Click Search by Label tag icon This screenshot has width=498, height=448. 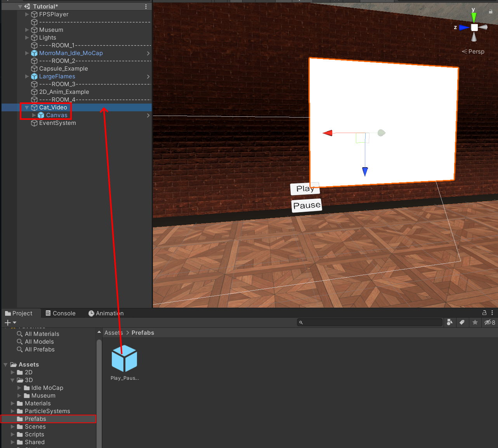tap(462, 322)
